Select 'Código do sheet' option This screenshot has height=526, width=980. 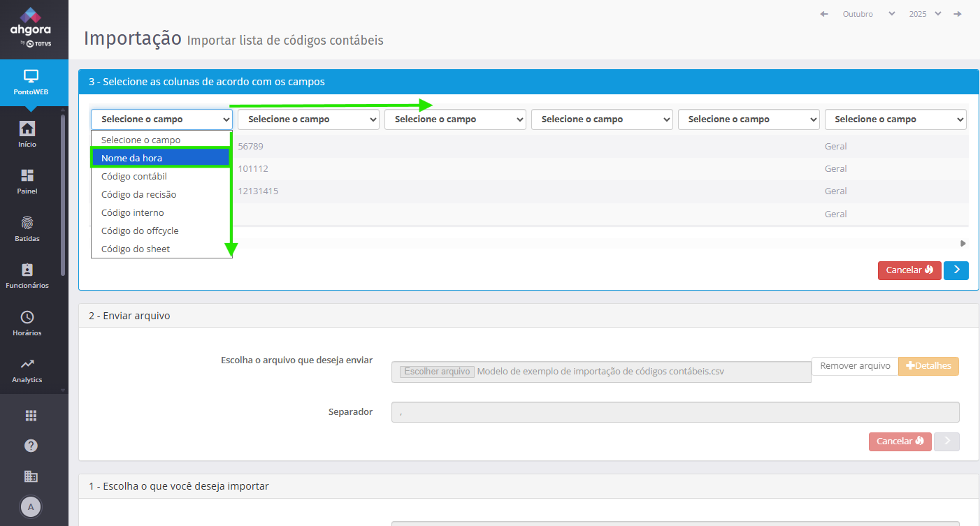point(161,249)
